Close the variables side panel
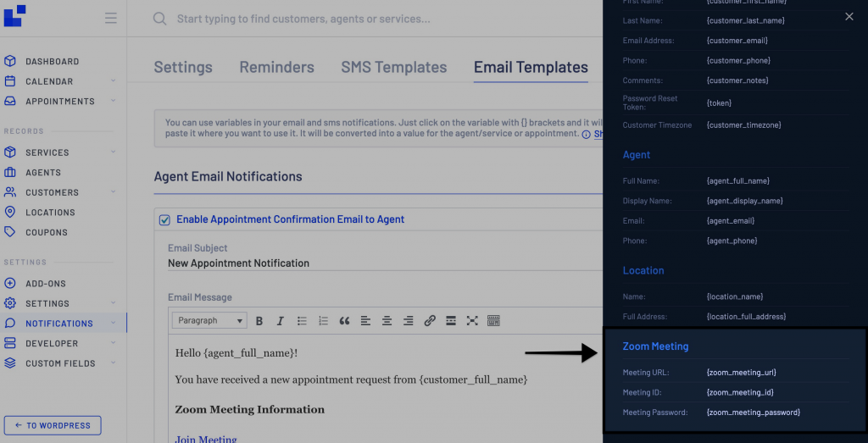This screenshot has height=443, width=868. [x=849, y=17]
